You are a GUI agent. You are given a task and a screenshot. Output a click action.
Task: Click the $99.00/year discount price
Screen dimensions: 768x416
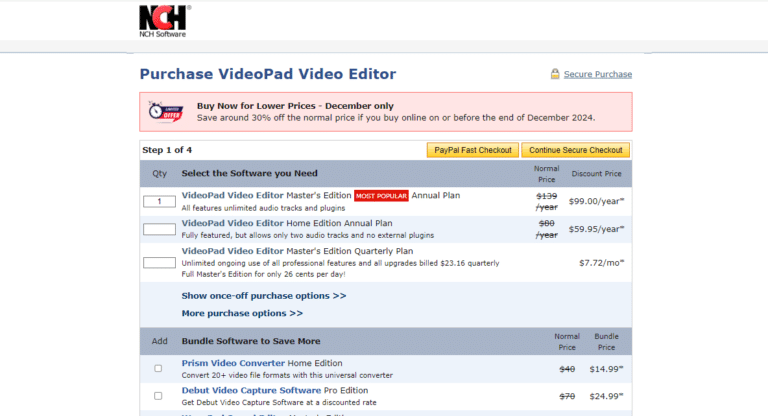[x=596, y=201]
